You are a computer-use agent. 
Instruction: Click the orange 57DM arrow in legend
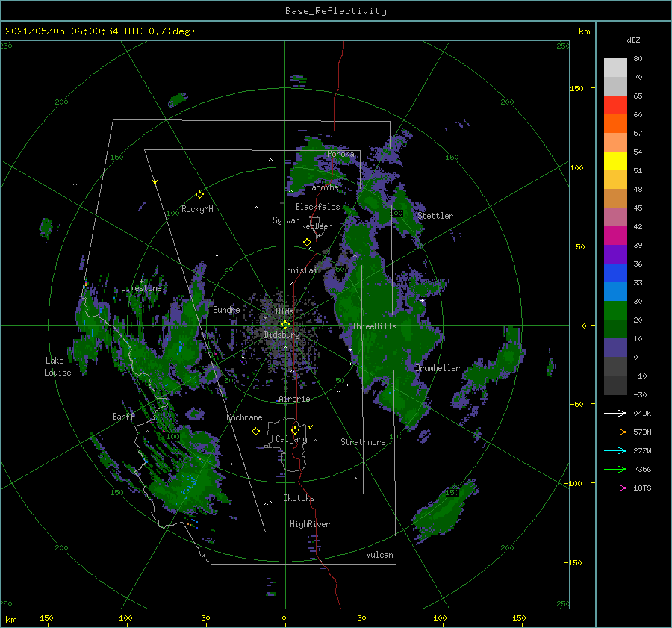point(615,432)
